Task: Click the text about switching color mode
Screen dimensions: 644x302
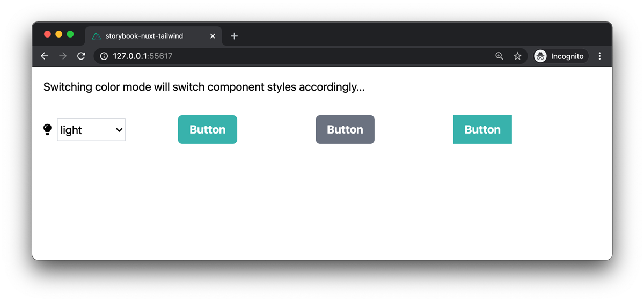Action: [204, 87]
